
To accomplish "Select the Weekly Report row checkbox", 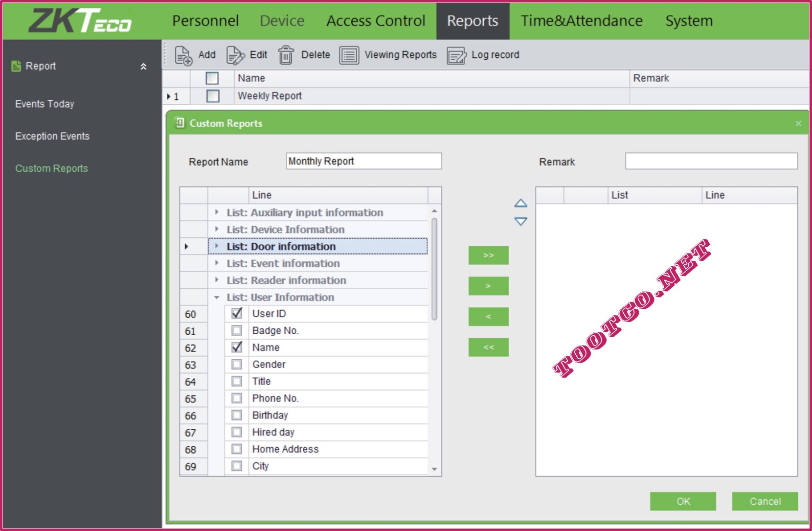I will (213, 96).
